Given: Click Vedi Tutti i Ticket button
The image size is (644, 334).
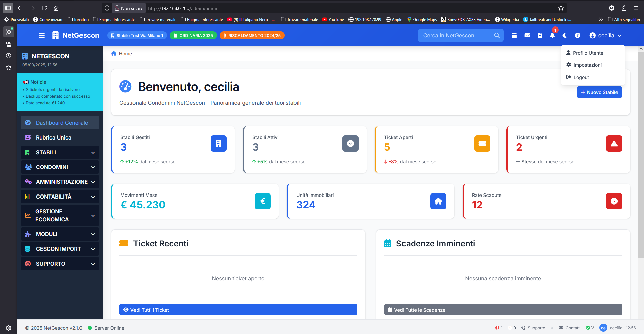Looking at the screenshot, I should pyautogui.click(x=238, y=310).
